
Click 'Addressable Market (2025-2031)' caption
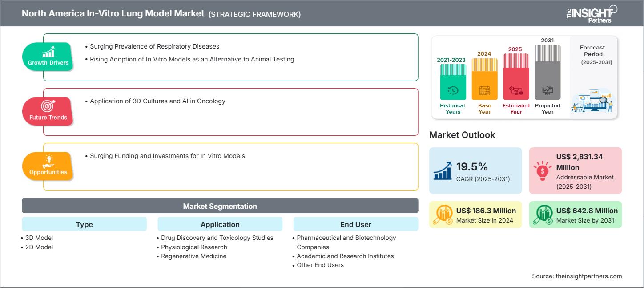585,182
